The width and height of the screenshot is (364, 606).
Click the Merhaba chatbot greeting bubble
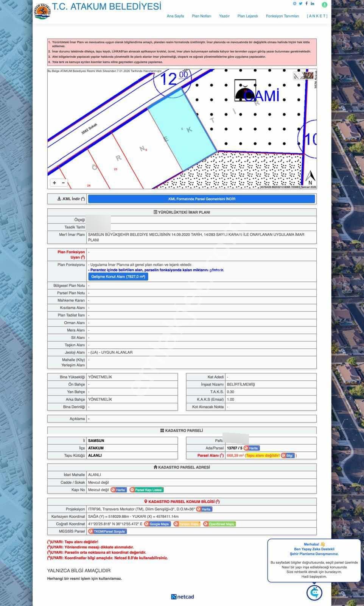[314, 560]
